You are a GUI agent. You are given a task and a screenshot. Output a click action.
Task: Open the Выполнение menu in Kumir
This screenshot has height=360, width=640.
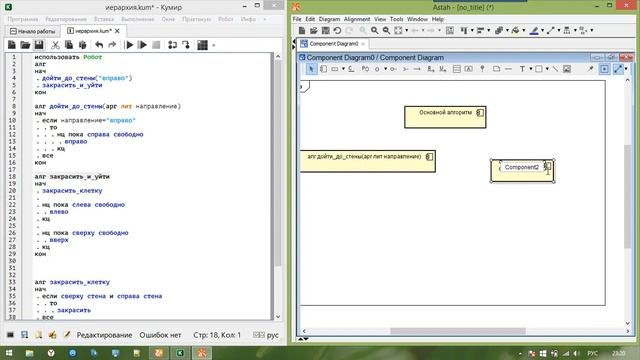[138, 19]
